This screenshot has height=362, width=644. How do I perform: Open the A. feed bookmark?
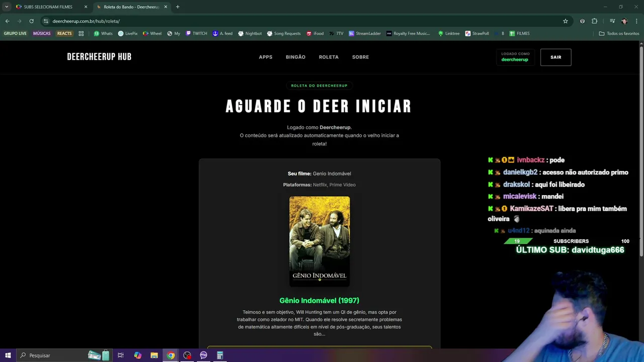tap(222, 33)
